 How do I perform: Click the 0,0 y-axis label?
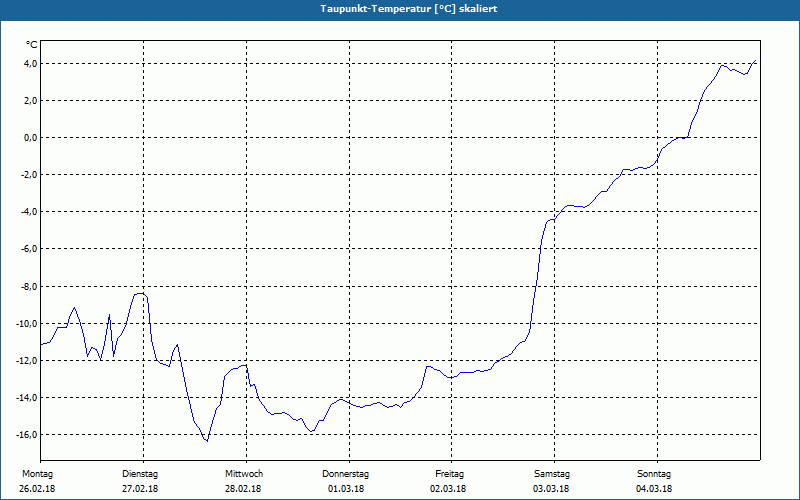tap(30, 138)
